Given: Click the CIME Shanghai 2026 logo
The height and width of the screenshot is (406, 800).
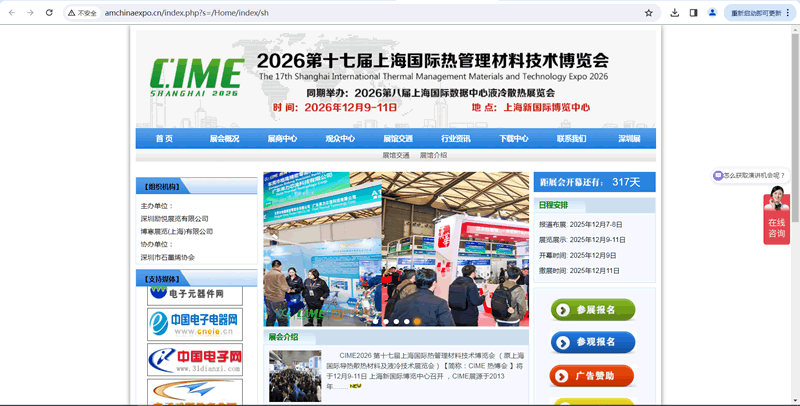Looking at the screenshot, I should [x=196, y=75].
